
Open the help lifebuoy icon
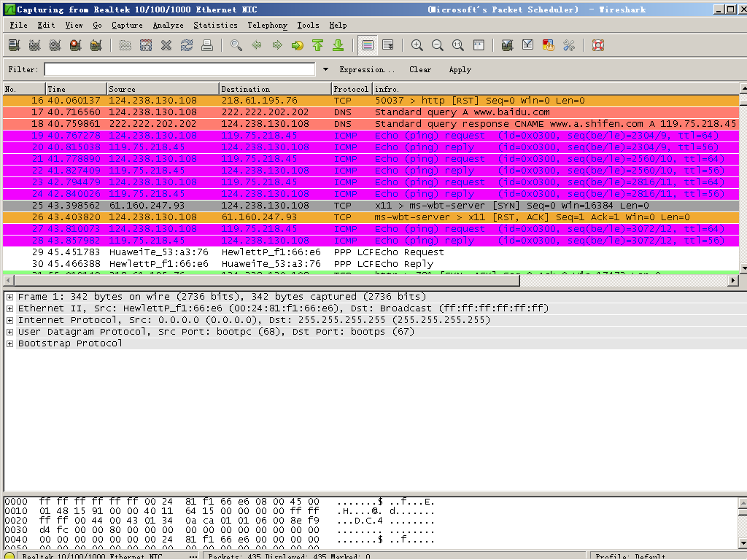(x=598, y=45)
